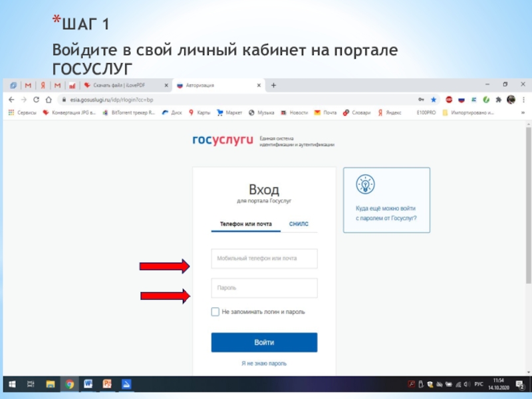Click the Windows Start button
532x399 pixels.
pyautogui.click(x=11, y=384)
